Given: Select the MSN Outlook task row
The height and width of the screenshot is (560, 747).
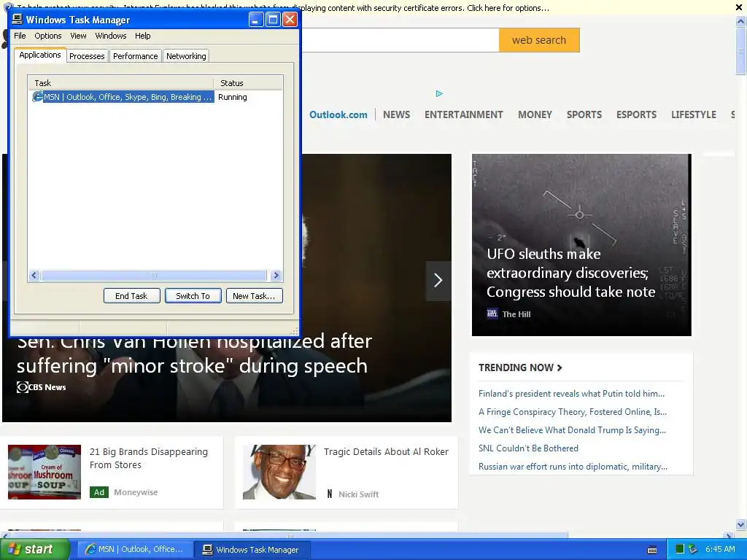Looking at the screenshot, I should tap(155, 97).
